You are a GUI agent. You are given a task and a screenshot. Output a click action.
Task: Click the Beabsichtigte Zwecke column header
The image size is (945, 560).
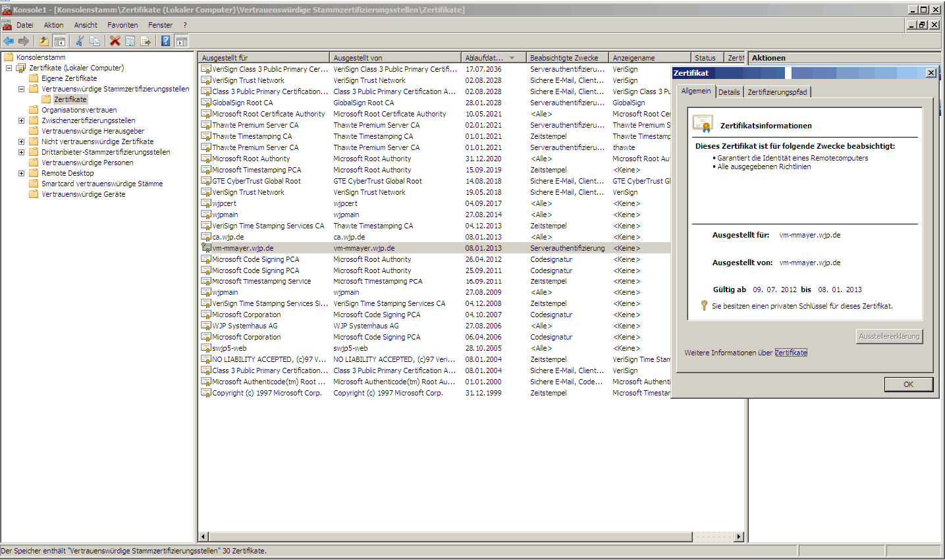click(567, 58)
